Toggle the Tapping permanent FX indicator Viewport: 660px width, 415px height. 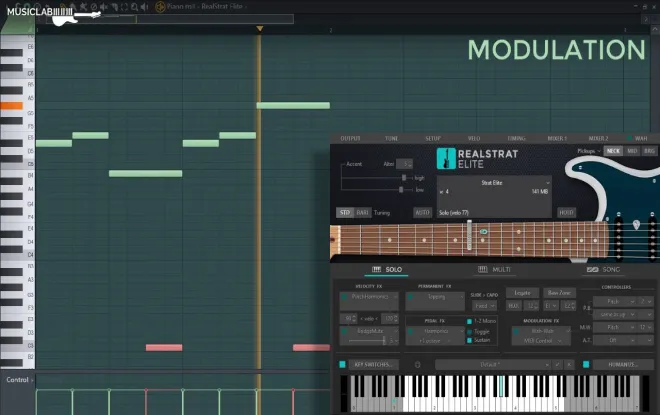pos(410,297)
